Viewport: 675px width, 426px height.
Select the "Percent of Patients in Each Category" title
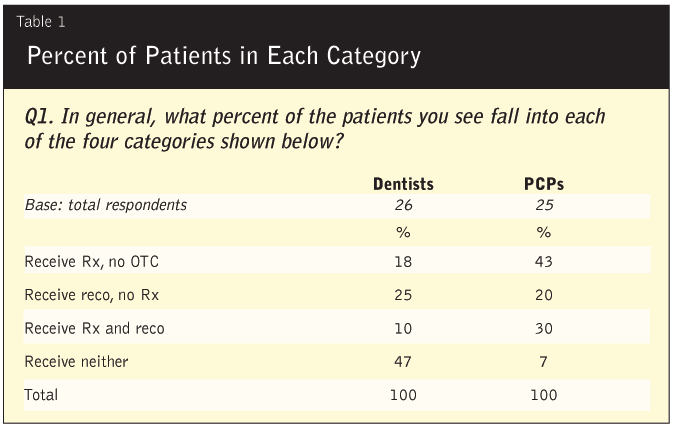click(x=223, y=56)
